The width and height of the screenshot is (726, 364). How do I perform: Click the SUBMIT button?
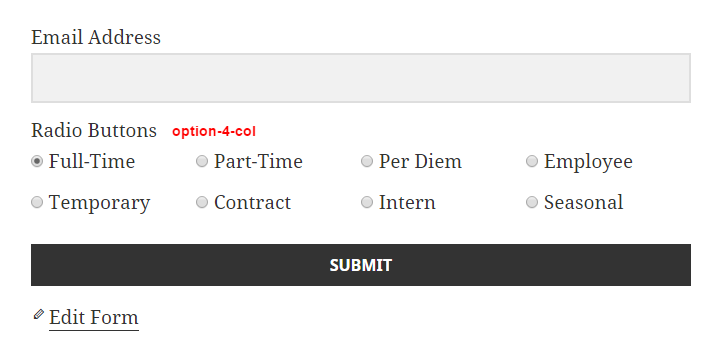(x=361, y=265)
